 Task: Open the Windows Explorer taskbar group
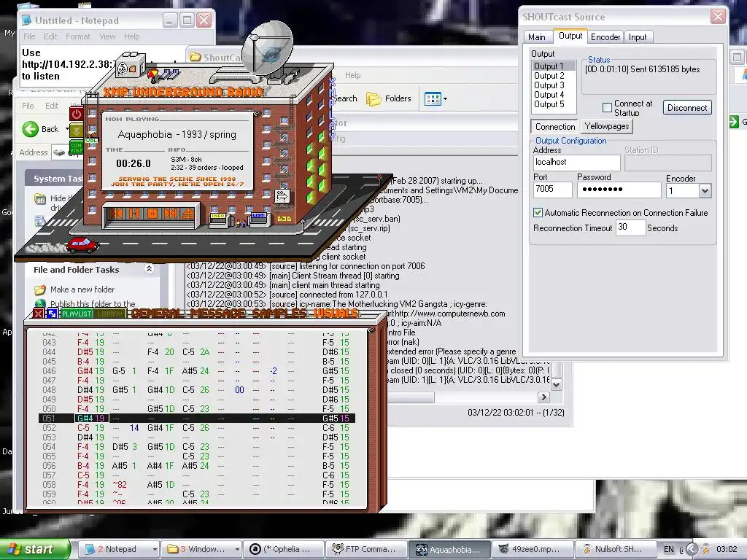point(202,549)
